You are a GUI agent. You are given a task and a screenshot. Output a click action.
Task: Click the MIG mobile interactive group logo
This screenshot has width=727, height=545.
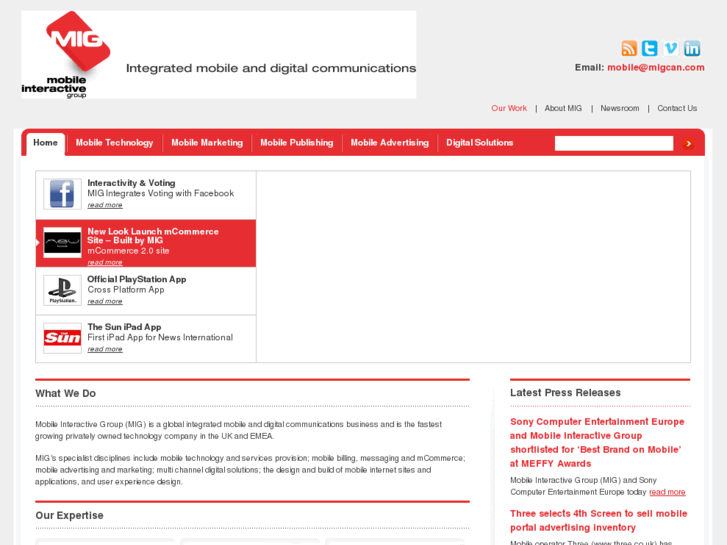pyautogui.click(x=66, y=55)
